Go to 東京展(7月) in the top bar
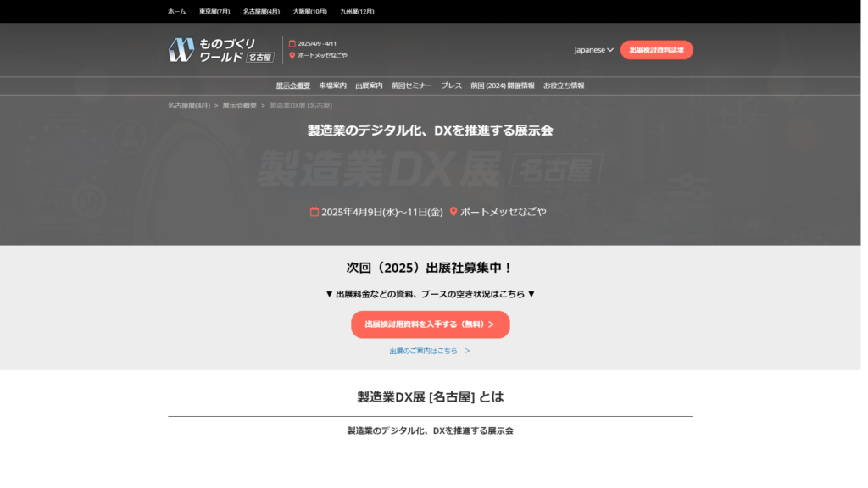Viewport: 868px width, 488px height. click(x=214, y=12)
